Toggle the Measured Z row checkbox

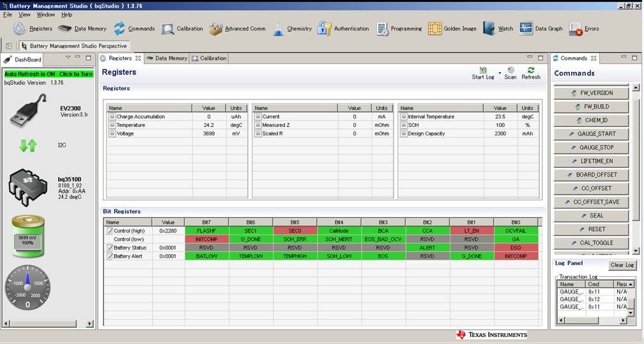(x=257, y=125)
